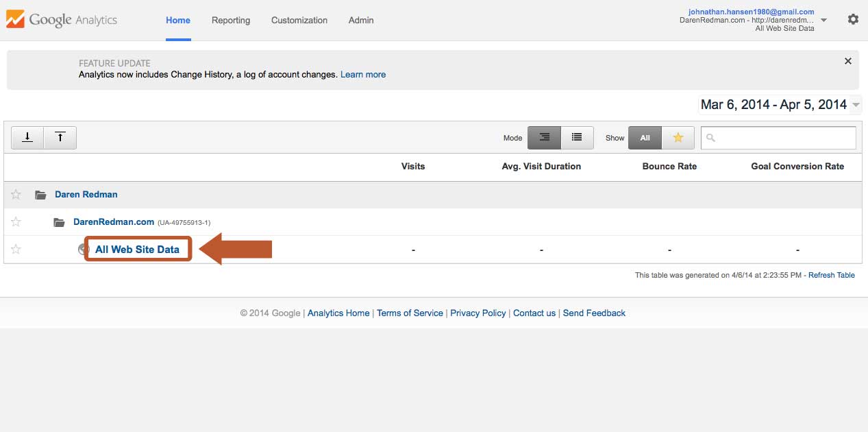The height and width of the screenshot is (432, 868).
Task: Open Analytics Home footer link
Action: tap(338, 313)
